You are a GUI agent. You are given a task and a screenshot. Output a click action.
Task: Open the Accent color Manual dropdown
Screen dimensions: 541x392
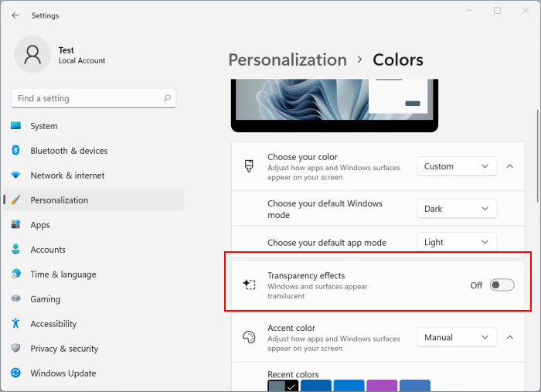[x=457, y=337]
